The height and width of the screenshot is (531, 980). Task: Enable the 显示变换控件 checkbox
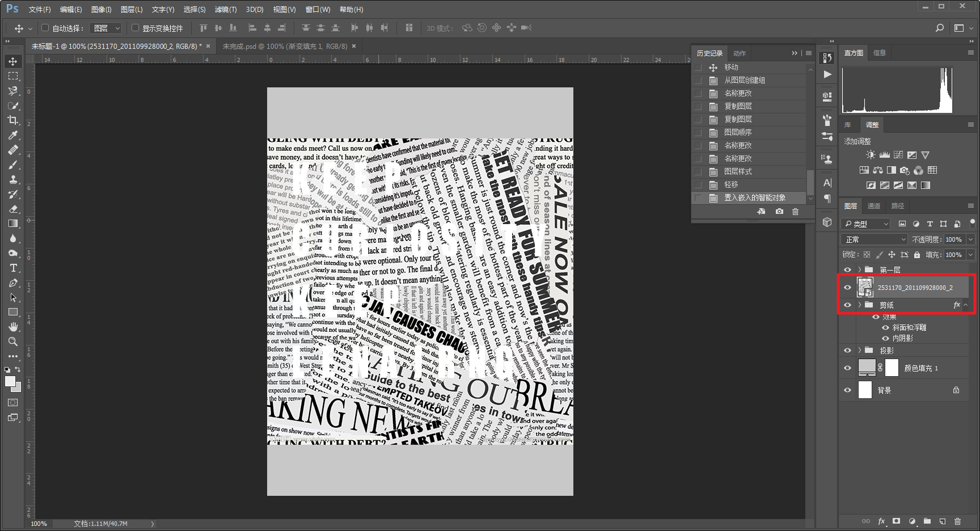[135, 28]
